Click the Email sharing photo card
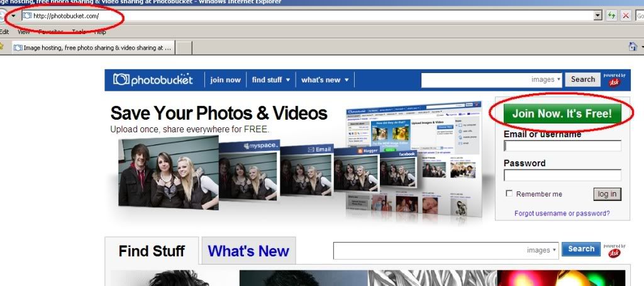Screen dimensions: 644x286 point(307,169)
